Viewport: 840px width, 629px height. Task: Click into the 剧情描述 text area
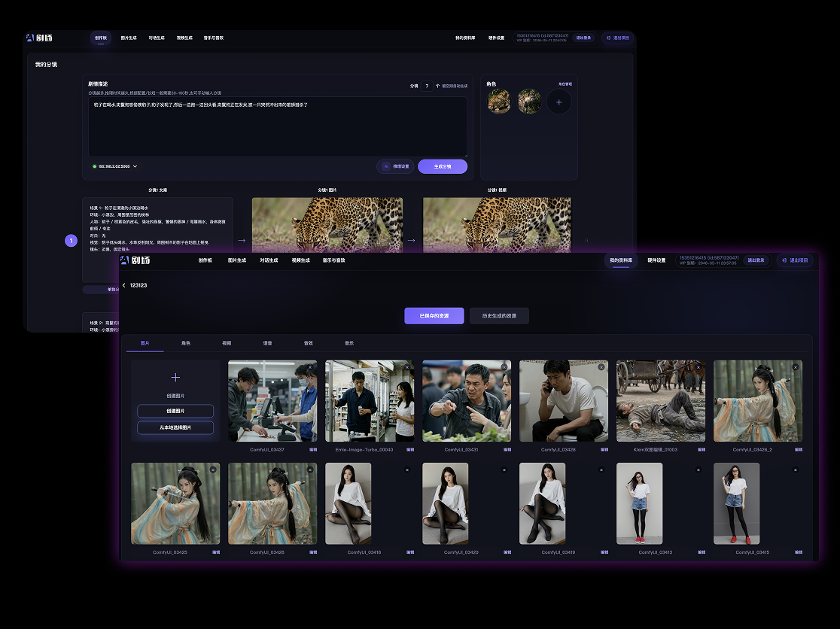coord(278,127)
